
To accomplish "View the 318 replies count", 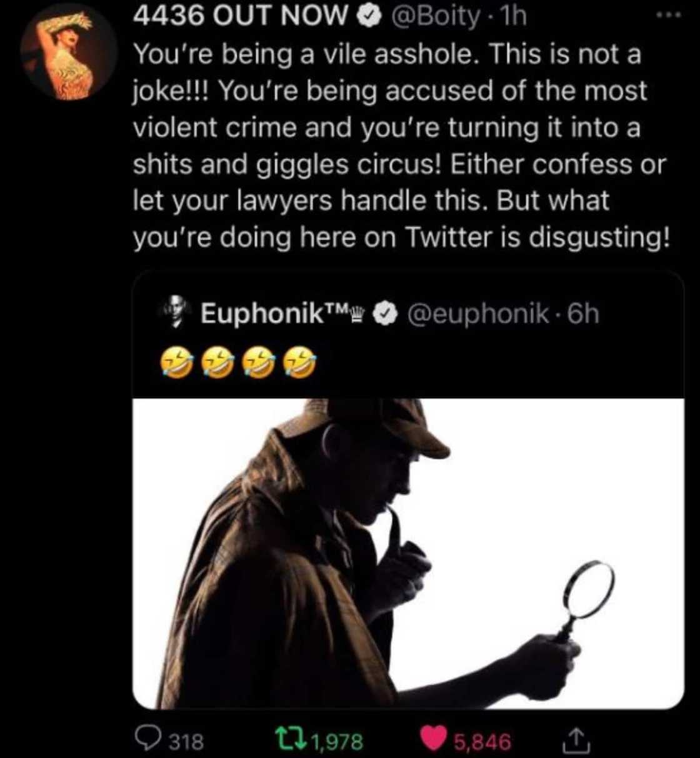I will click(x=187, y=741).
